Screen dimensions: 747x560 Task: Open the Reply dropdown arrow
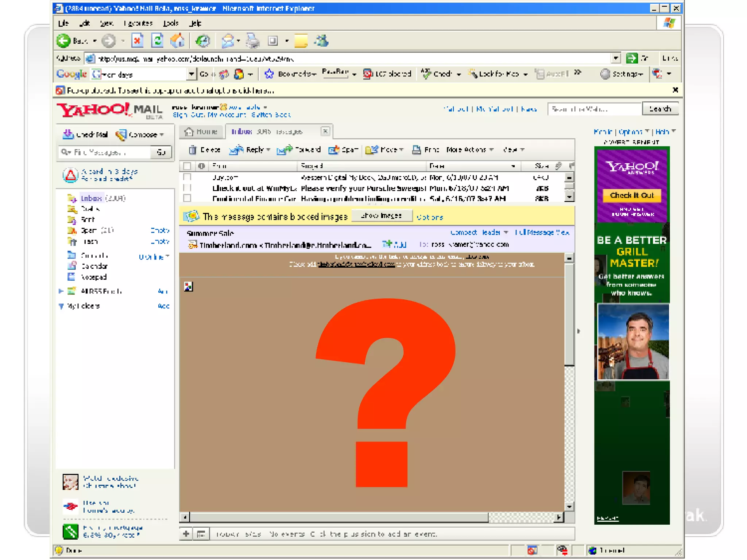click(x=268, y=150)
